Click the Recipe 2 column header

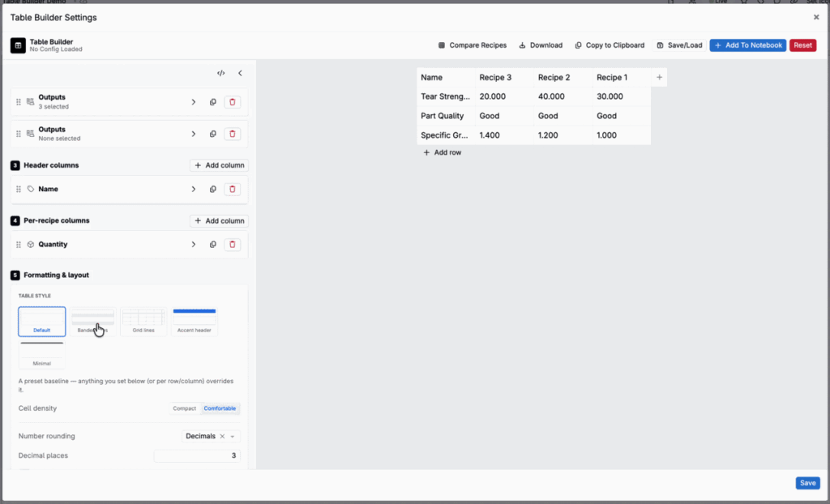563,77
